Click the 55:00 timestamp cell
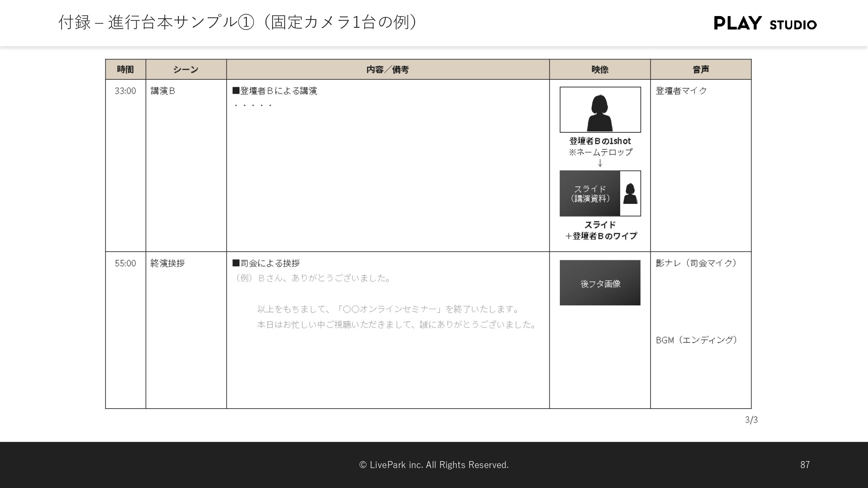The width and height of the screenshot is (868, 488). (125, 263)
